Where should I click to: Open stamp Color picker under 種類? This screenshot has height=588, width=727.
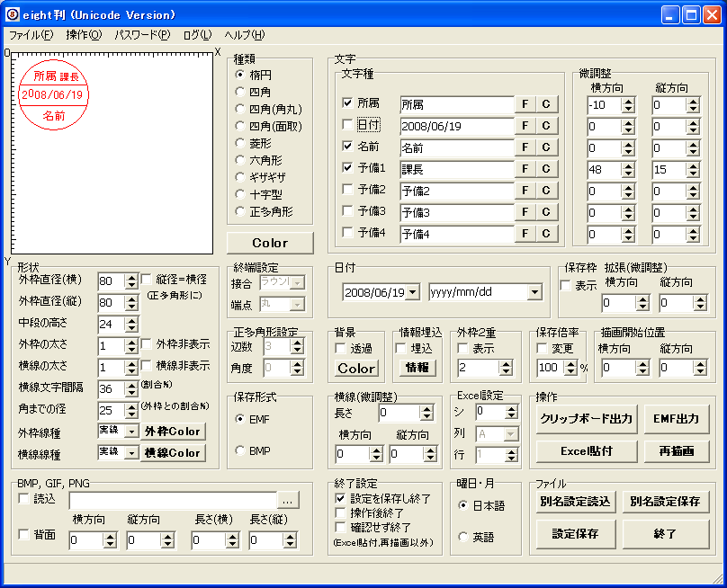[x=270, y=243]
